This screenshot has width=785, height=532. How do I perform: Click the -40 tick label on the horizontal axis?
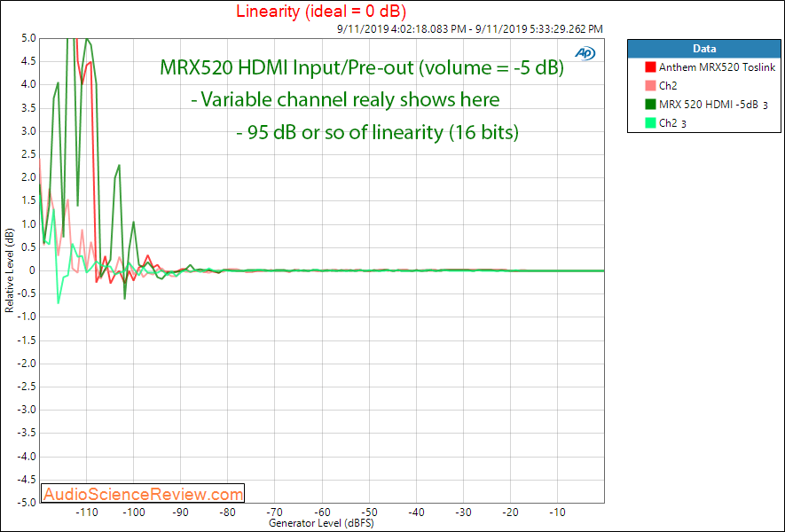tap(416, 512)
